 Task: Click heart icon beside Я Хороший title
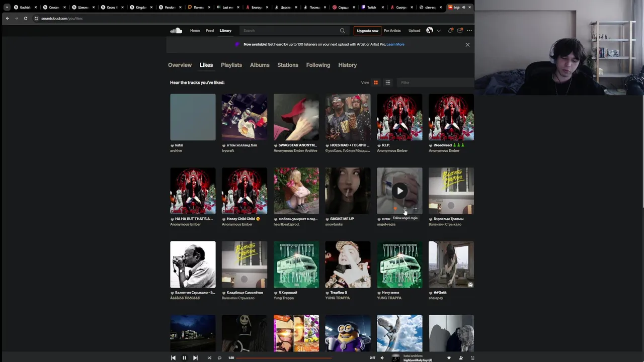pyautogui.click(x=276, y=293)
